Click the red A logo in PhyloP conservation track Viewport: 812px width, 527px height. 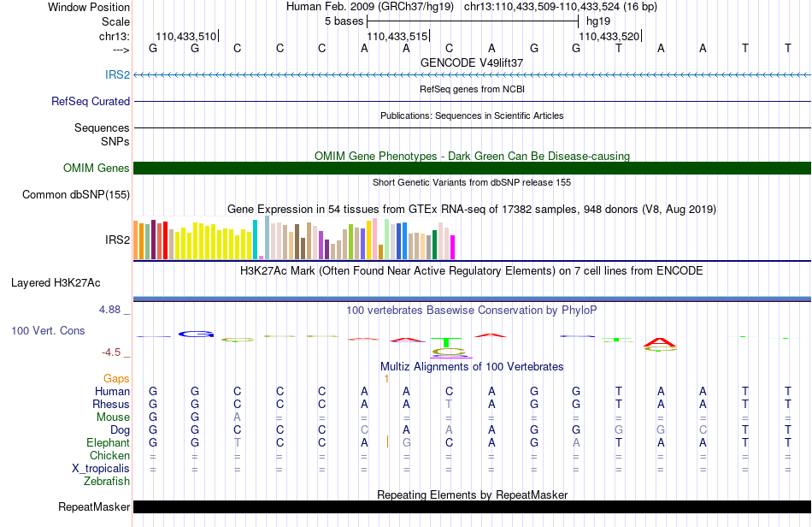click(659, 342)
